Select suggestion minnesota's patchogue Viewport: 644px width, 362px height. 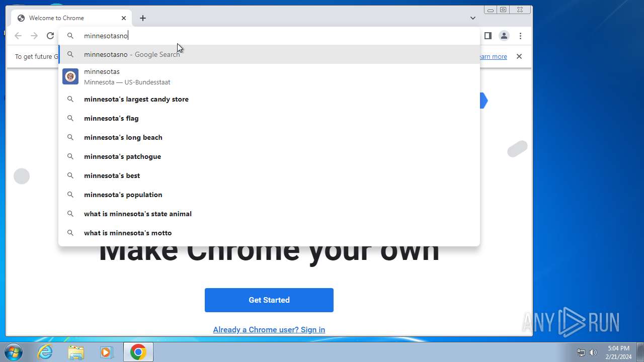click(269, 156)
